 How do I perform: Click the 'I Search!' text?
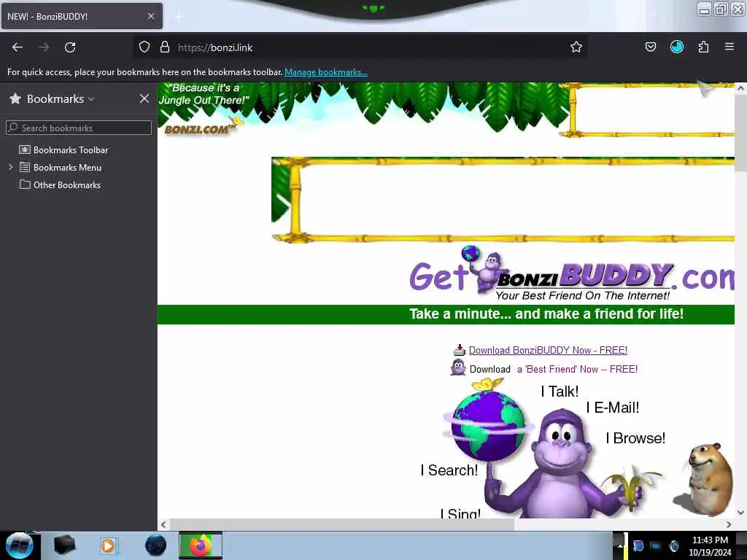coord(449,470)
